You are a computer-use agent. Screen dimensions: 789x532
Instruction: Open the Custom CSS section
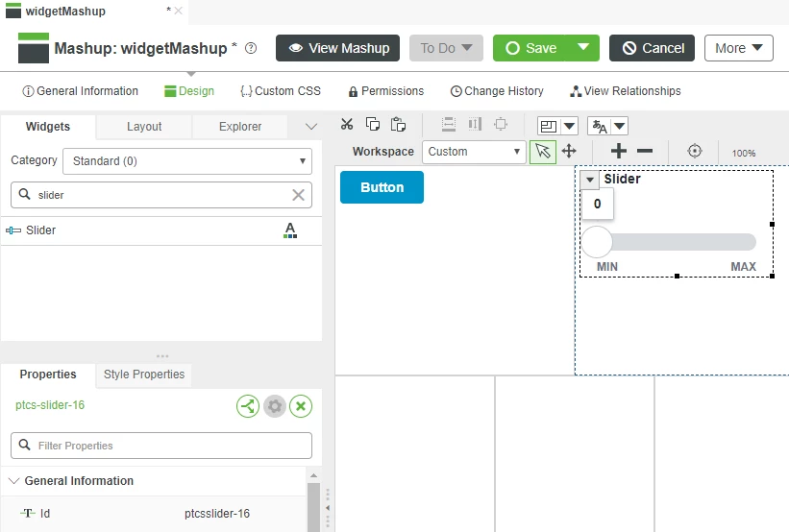281,91
